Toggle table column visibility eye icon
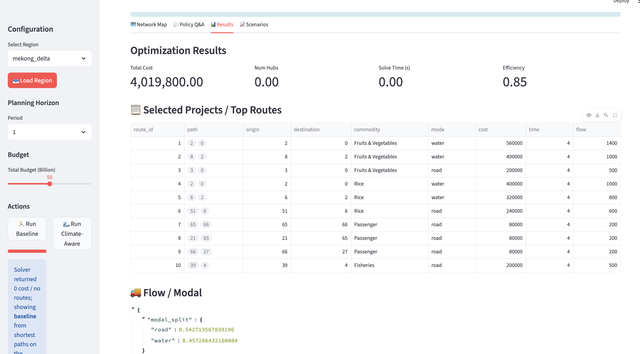Image resolution: width=644 pixels, height=354 pixels. click(589, 115)
